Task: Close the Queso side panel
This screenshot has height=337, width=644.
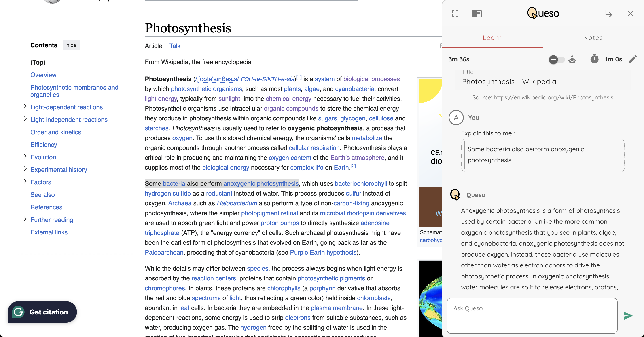Action: tap(630, 13)
